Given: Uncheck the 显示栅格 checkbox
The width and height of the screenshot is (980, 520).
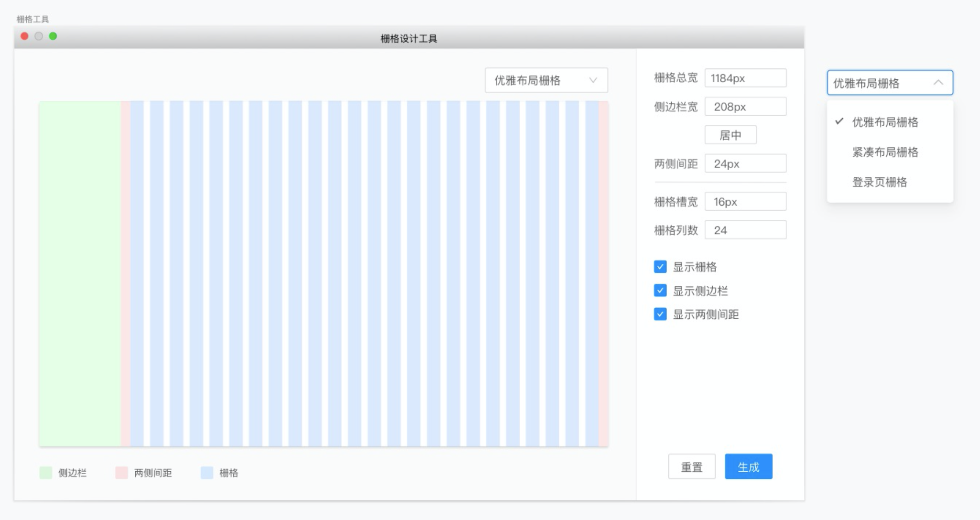Looking at the screenshot, I should click(x=660, y=267).
